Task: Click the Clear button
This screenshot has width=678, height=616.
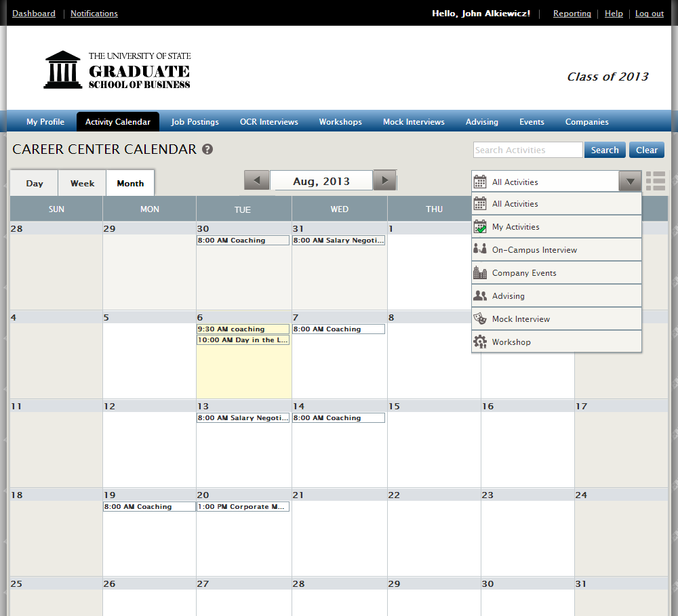Action: (x=646, y=150)
